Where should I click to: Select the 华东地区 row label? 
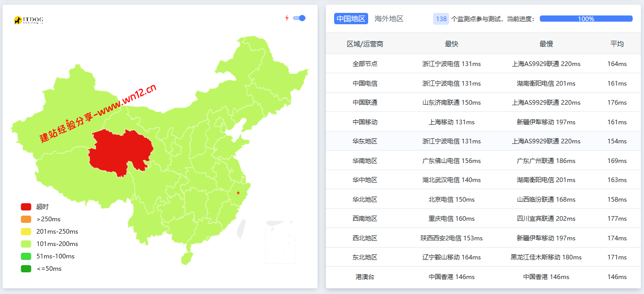click(x=365, y=141)
